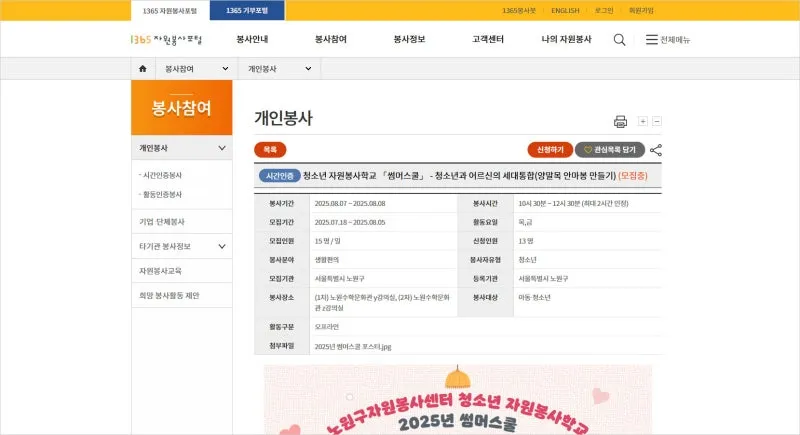Open the 전체메뉴 hamburger menu
This screenshot has width=800, height=435.
click(x=667, y=40)
